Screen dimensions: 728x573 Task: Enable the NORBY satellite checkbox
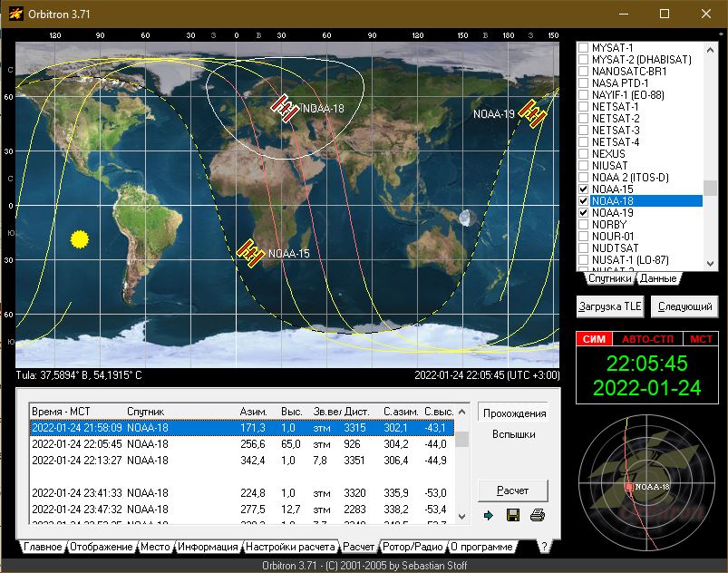tap(584, 224)
